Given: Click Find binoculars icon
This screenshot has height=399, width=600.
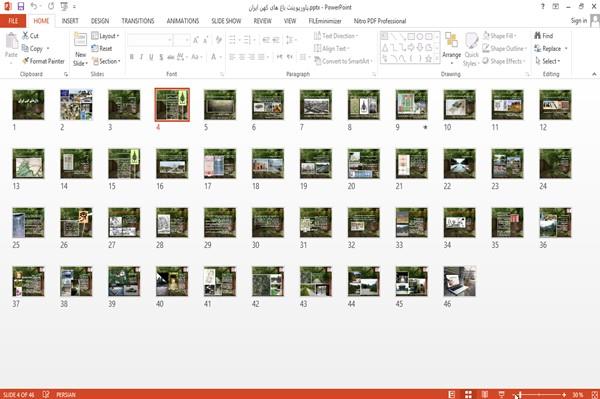Looking at the screenshot, I should [x=538, y=36].
